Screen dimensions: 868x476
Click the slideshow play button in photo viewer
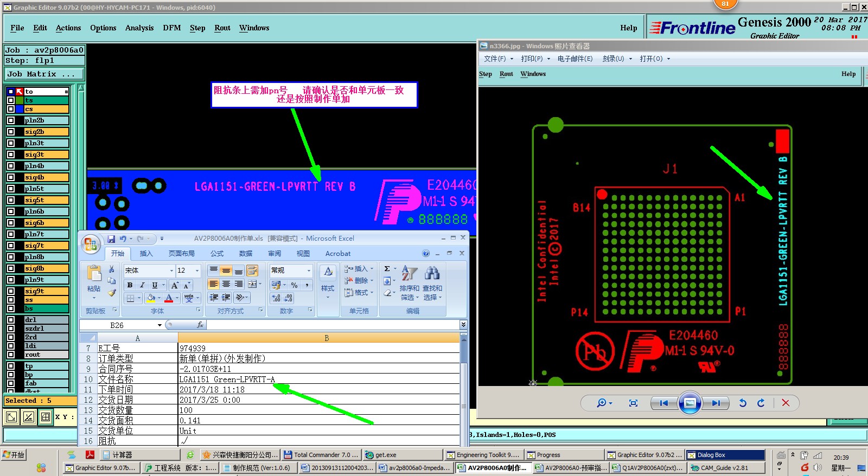pos(690,403)
